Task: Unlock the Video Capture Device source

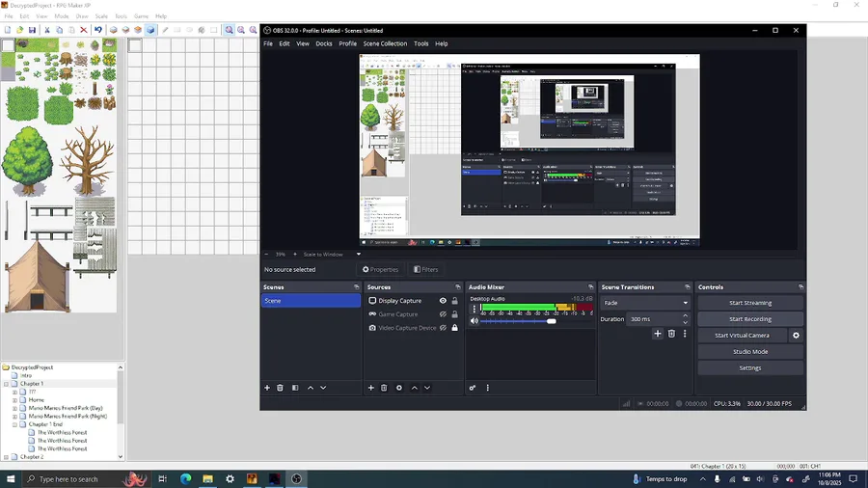Action: tap(454, 328)
